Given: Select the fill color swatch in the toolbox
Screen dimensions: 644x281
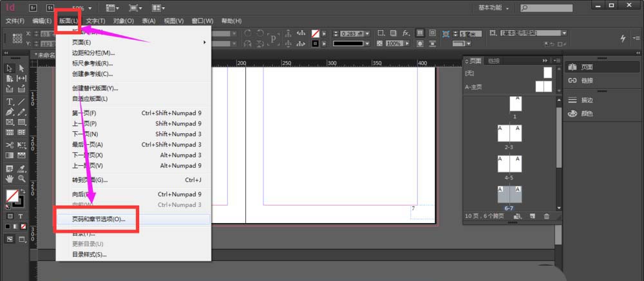Looking at the screenshot, I should pos(12,195).
